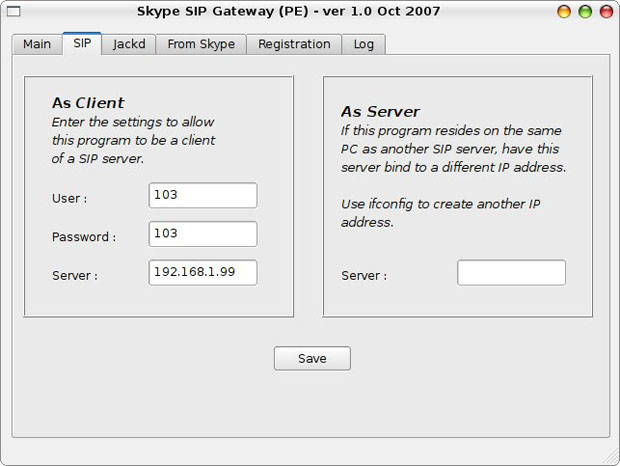Go to the From Skype tab
The image size is (620, 466).
click(x=201, y=44)
